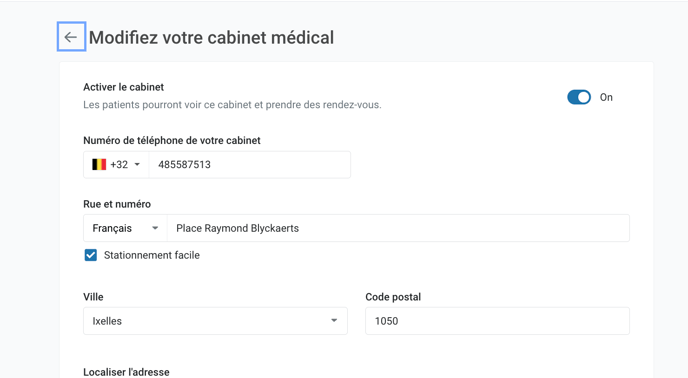The image size is (688, 378).
Task: Click the Activer le cabinet label
Action: click(x=124, y=87)
